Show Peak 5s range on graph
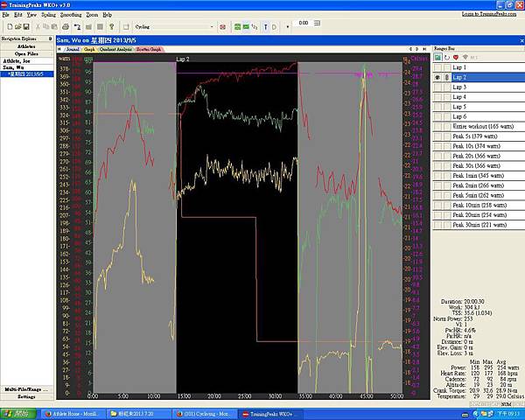 click(x=437, y=136)
